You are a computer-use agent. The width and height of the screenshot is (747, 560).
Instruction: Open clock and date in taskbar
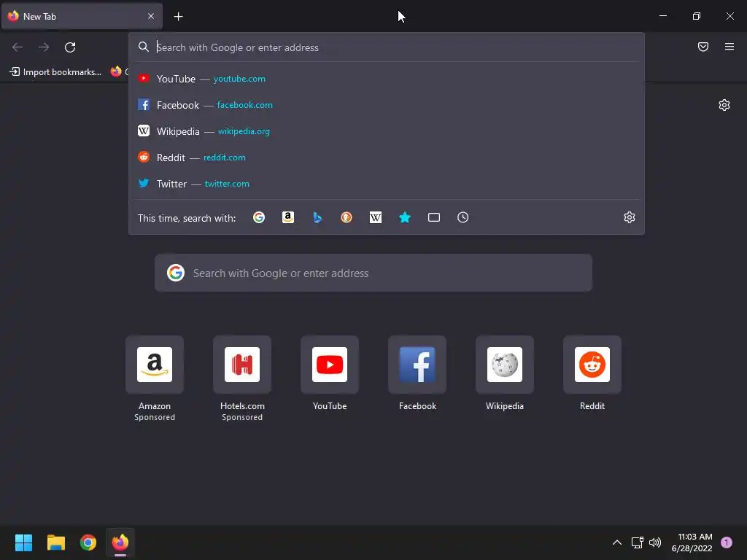coord(692,542)
